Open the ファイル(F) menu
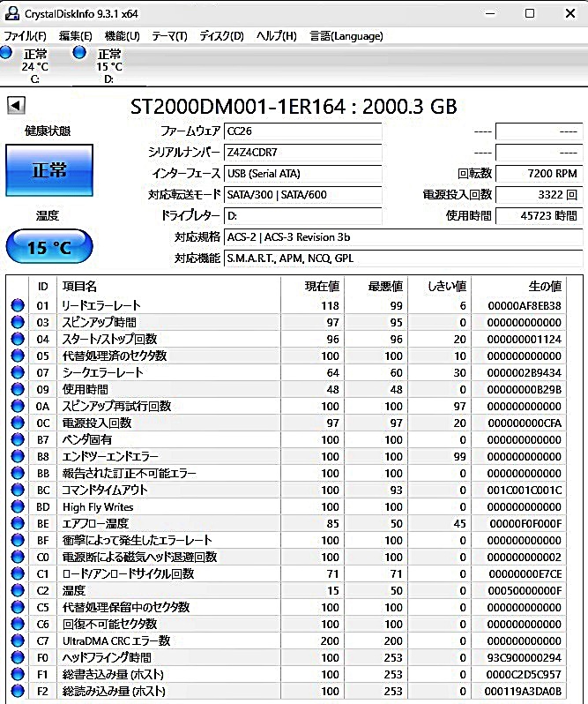This screenshot has width=588, height=704. pyautogui.click(x=25, y=36)
